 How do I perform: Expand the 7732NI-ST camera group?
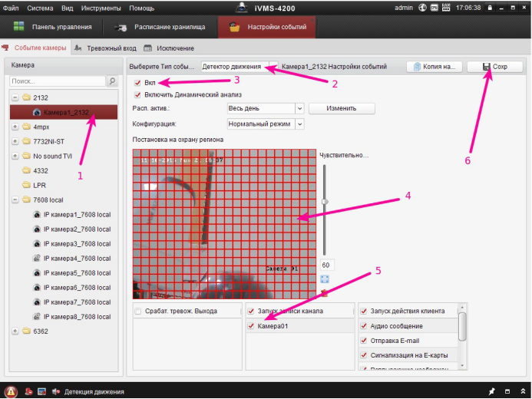[x=15, y=141]
